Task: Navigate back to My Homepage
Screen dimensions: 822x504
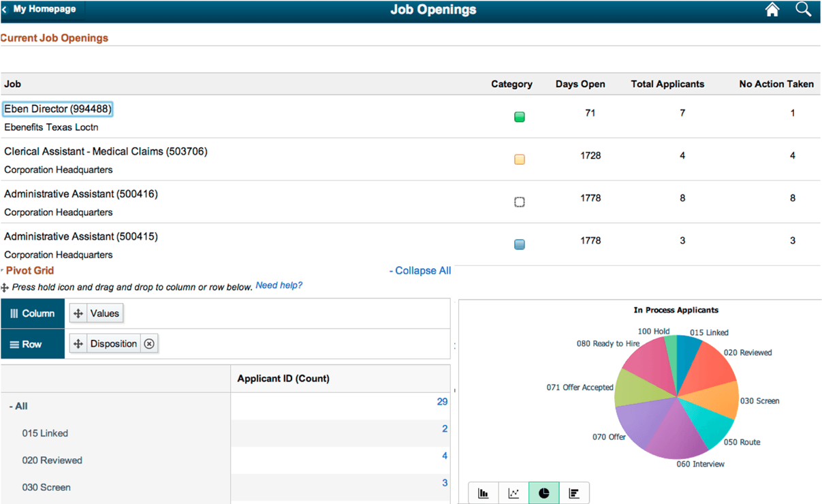Action: point(41,9)
